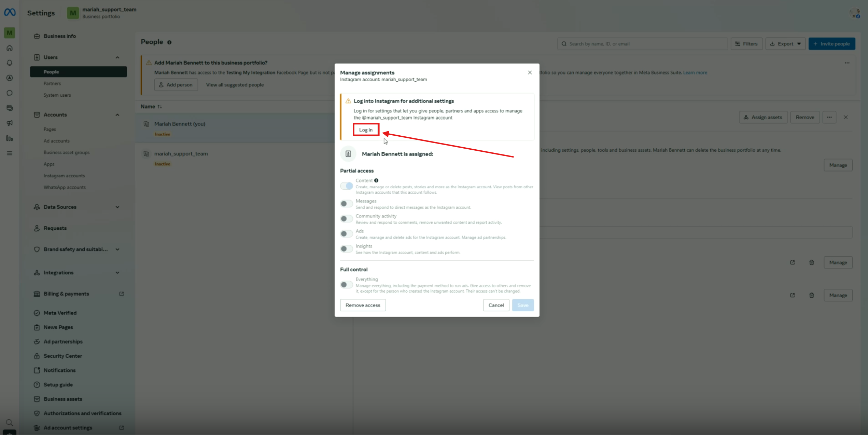Close the Mariah Bennett details panel
This screenshot has width=868, height=435.
tap(846, 117)
